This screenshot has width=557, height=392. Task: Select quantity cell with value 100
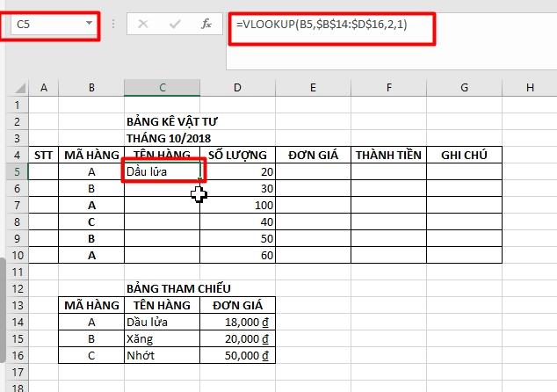click(237, 206)
